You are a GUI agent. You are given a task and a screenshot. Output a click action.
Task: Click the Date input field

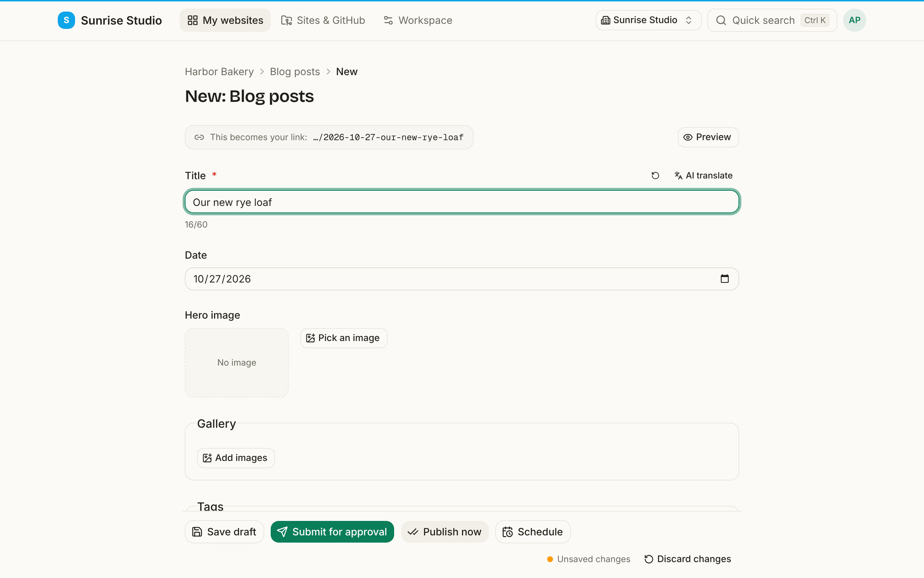click(x=462, y=279)
